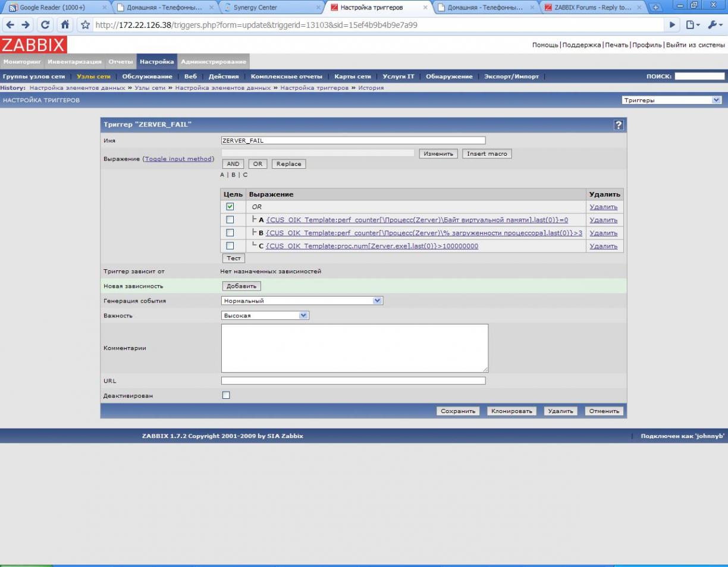The width and height of the screenshot is (728, 567).
Task: Click Добавить dependency button
Action: click(242, 286)
